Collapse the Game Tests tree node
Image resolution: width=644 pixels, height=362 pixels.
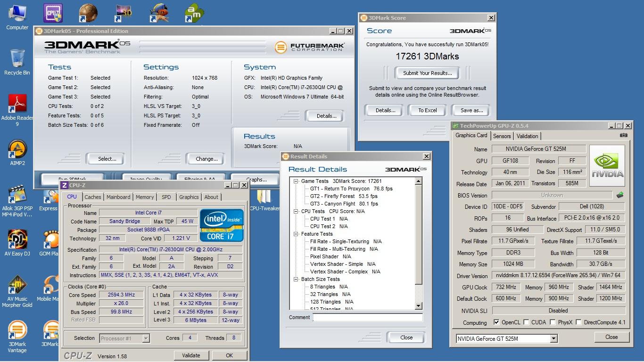pos(296,181)
